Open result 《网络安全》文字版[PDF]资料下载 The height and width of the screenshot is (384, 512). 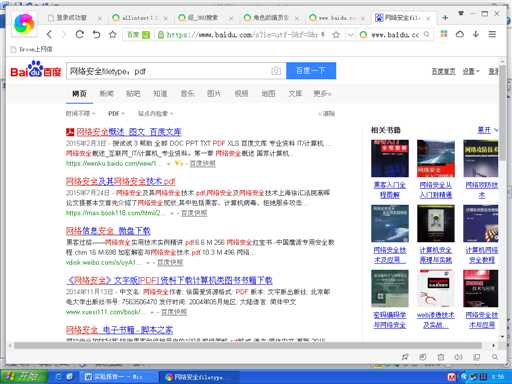point(169,280)
